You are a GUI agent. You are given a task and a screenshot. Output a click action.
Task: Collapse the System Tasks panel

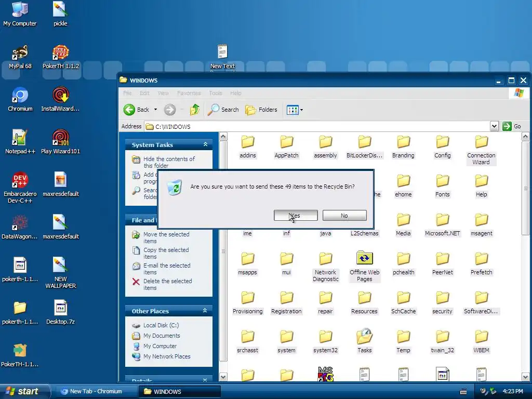tap(205, 144)
